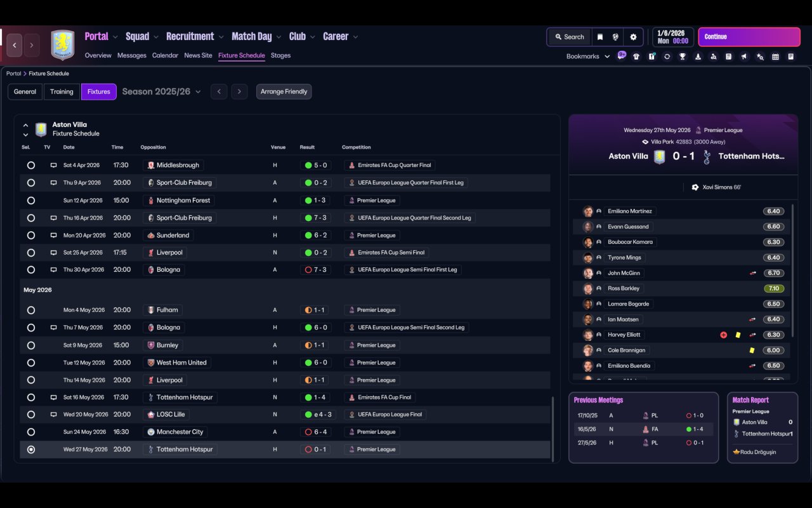This screenshot has width=812, height=508.
Task: Click the Tottenham crest in the match header
Action: click(x=707, y=157)
